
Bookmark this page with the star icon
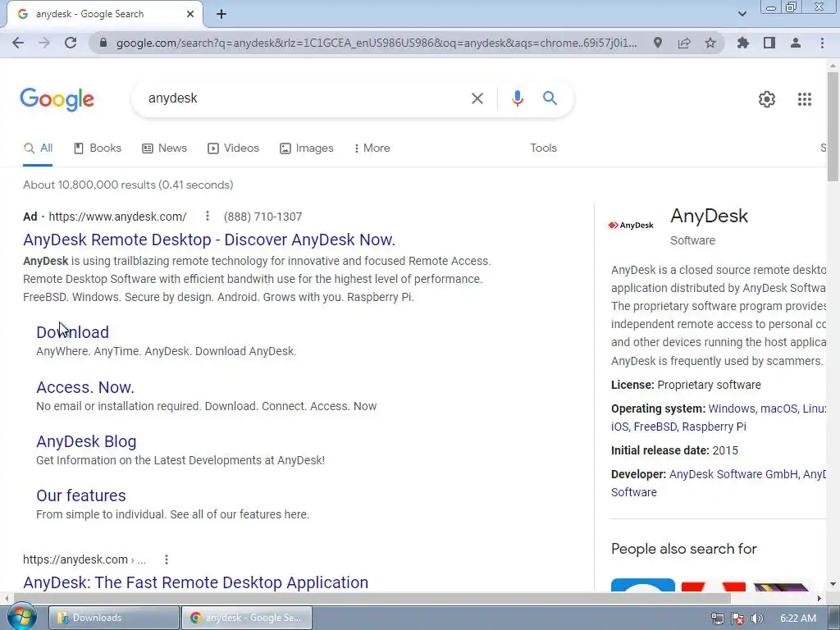pos(710,43)
